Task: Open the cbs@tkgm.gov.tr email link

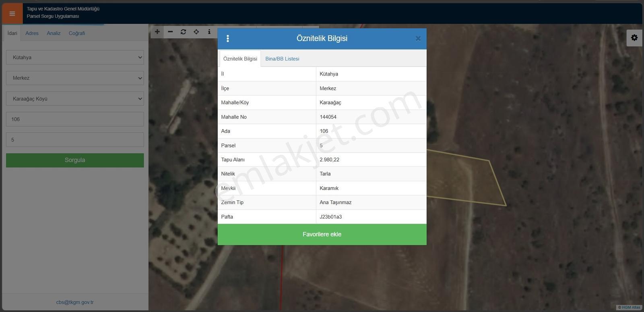Action: [x=75, y=302]
